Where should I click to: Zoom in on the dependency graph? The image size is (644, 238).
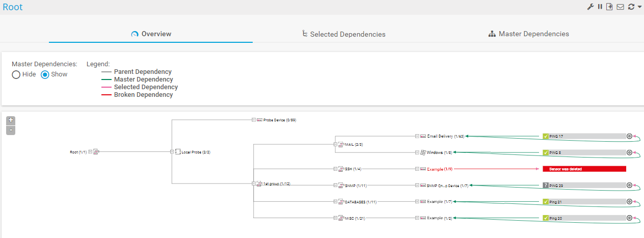click(11, 120)
